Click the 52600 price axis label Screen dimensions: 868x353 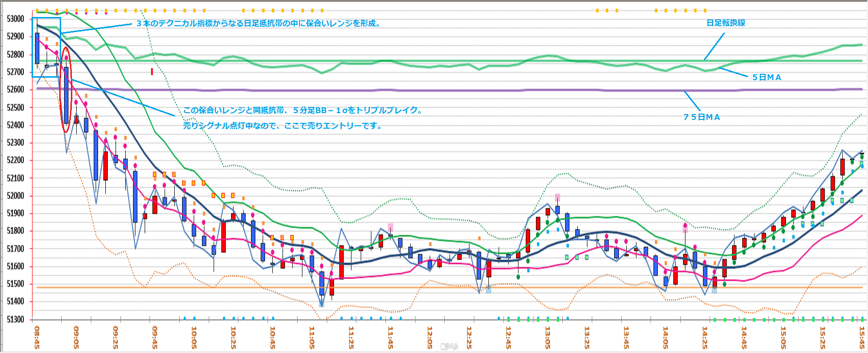(x=16, y=90)
